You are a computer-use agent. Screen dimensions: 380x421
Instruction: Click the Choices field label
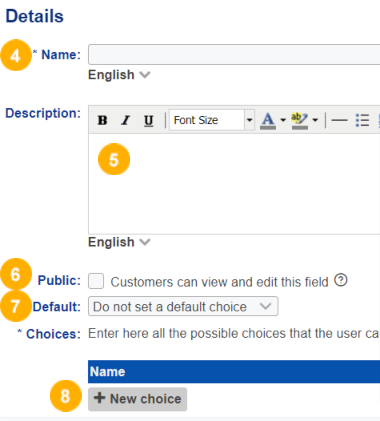click(53, 334)
